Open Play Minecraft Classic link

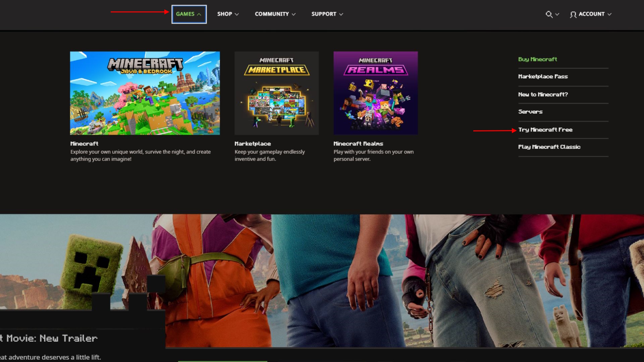549,147
